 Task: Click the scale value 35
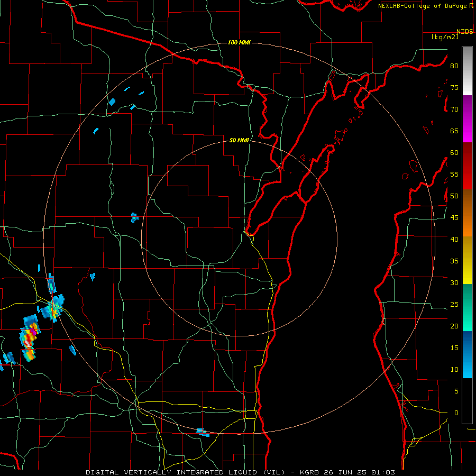click(x=454, y=261)
